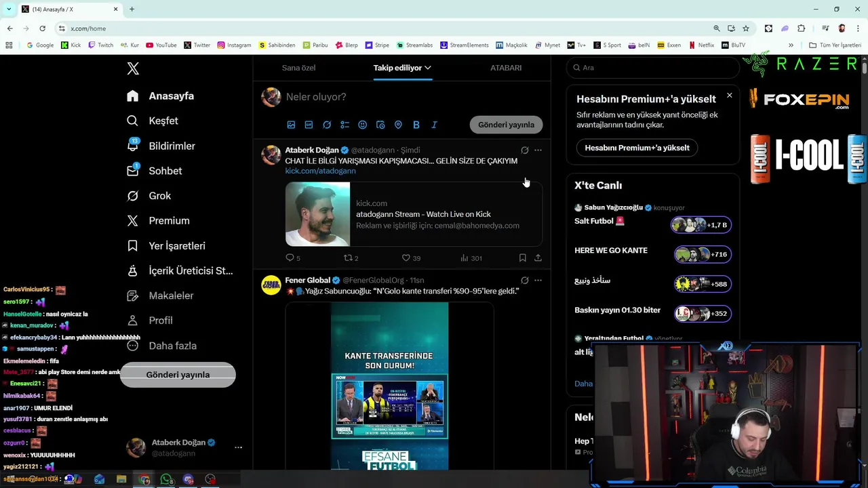Click the Ara search box

(652, 68)
